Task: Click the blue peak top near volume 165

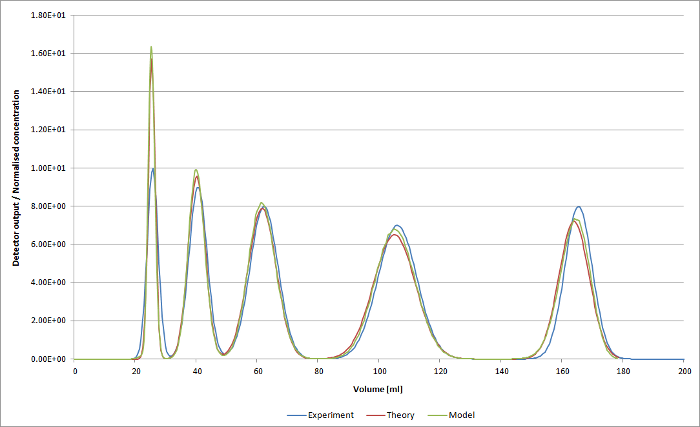Action: pos(578,207)
